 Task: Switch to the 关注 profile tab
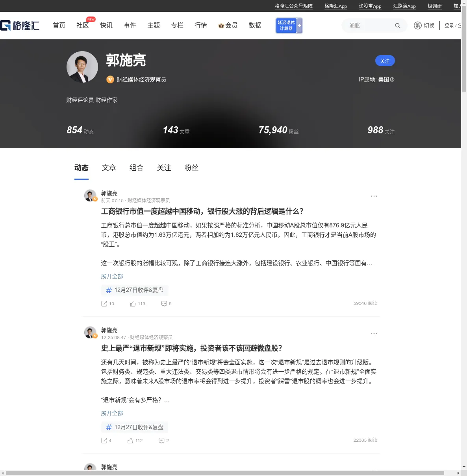pyautogui.click(x=164, y=168)
